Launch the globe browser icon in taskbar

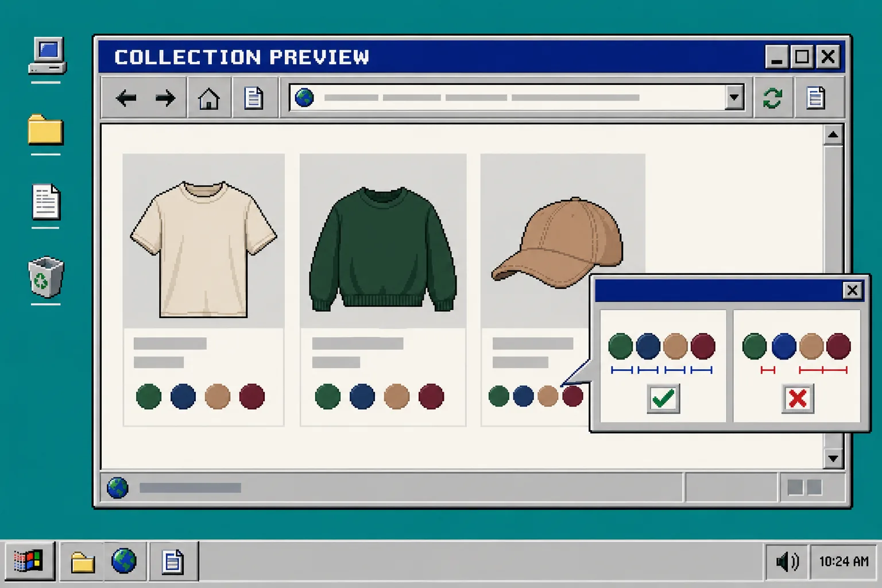coord(124,561)
